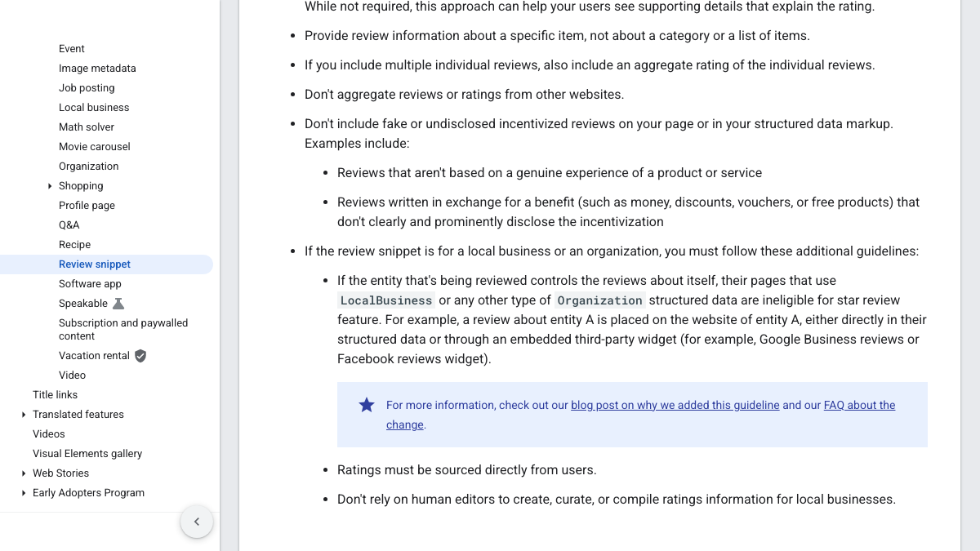980x551 pixels.
Task: Open the Videos sidebar page
Action: point(49,434)
